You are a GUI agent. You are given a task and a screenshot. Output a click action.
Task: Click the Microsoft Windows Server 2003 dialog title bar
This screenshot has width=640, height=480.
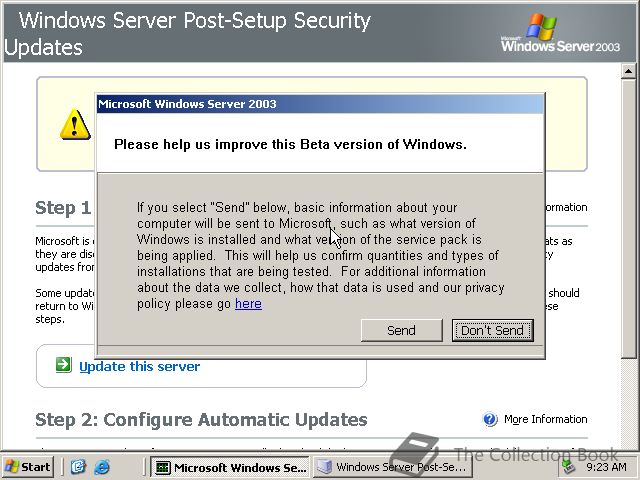click(x=320, y=104)
